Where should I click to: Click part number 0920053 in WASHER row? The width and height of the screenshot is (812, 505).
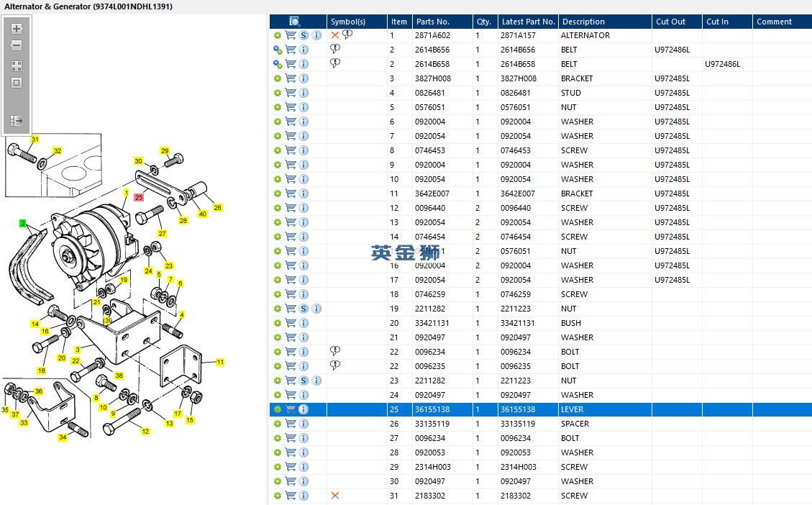430,452
